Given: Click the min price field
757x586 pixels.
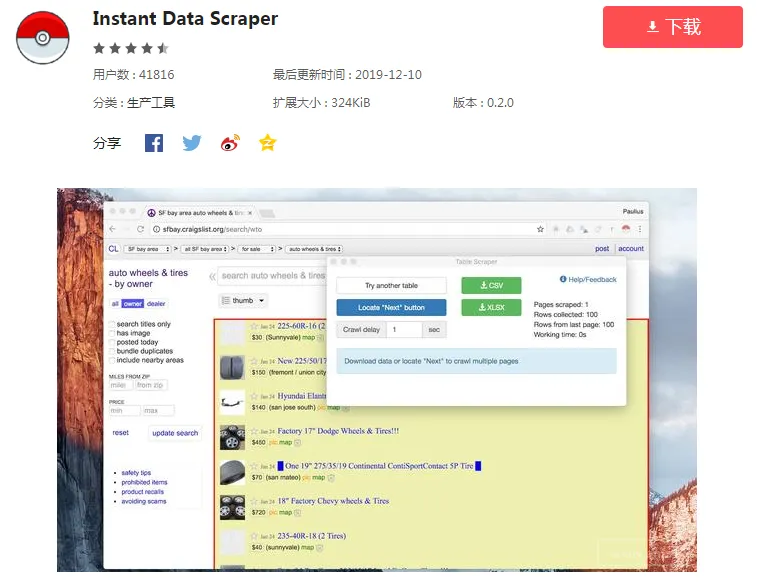Looking at the screenshot, I should point(125,411).
